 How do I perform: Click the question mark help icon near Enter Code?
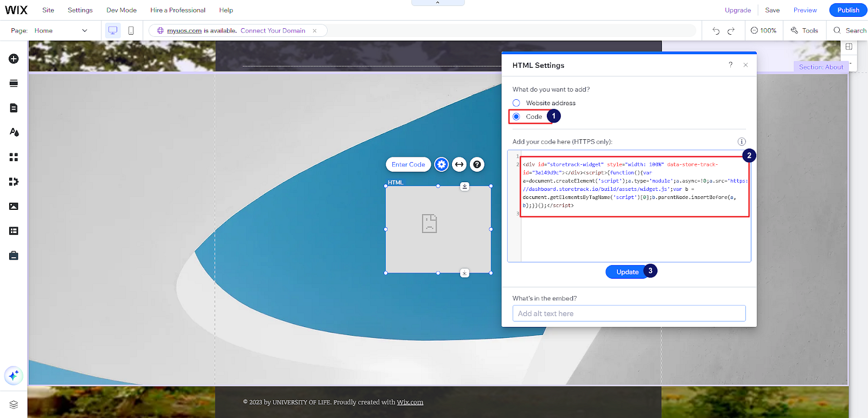477,164
